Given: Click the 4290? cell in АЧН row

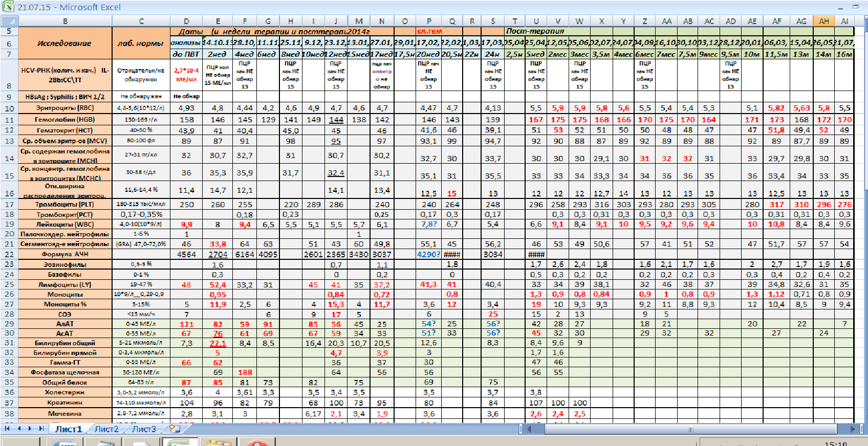Looking at the screenshot, I should tap(428, 254).
